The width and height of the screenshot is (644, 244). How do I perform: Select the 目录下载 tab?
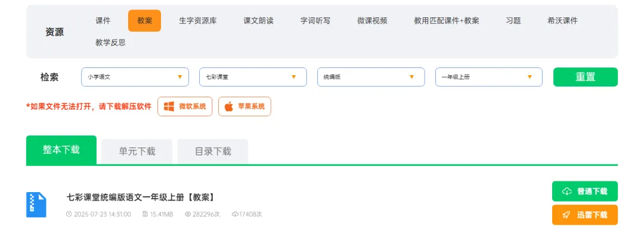[x=213, y=152]
